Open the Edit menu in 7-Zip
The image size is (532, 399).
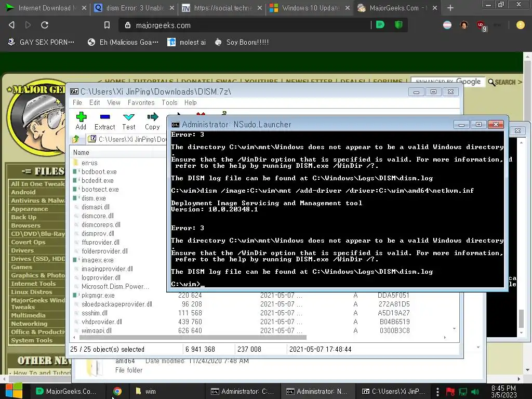pos(95,102)
